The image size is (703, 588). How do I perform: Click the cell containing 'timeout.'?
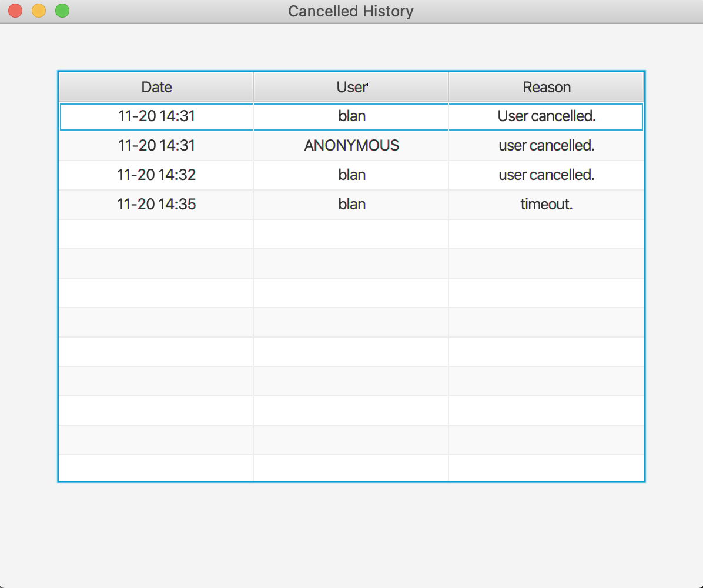tap(546, 204)
